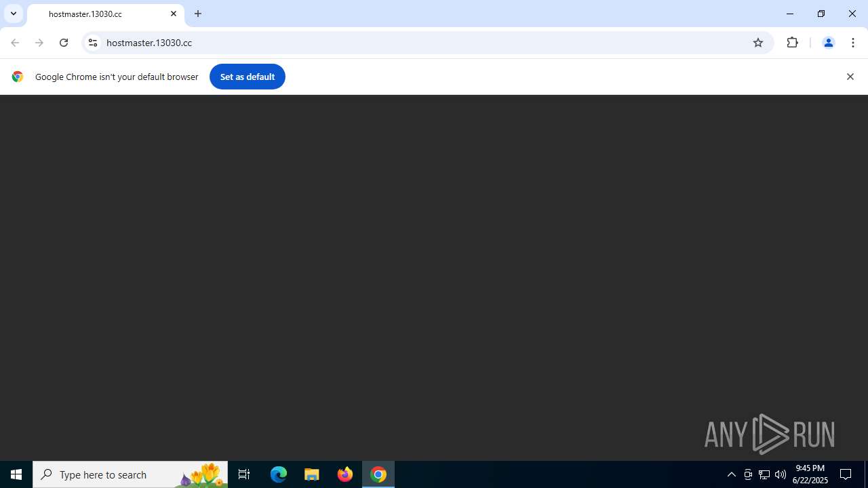Launch Firefox from taskbar
868x488 pixels.
point(345,474)
